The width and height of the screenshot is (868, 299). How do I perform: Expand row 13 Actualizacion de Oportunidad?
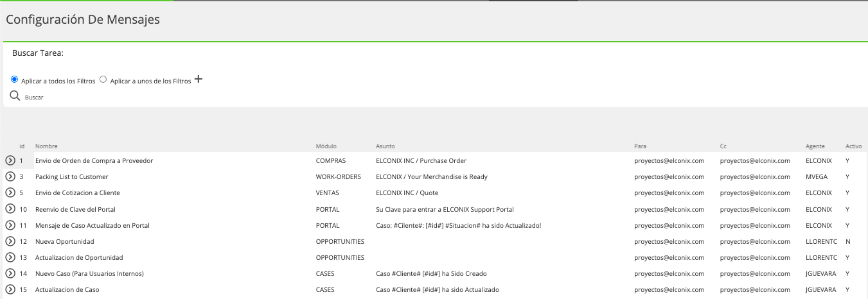pos(10,257)
